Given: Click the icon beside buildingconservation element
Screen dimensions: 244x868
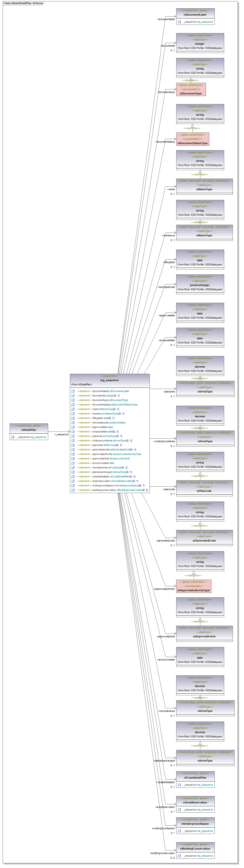Looking at the screenshot, I should [73, 490].
